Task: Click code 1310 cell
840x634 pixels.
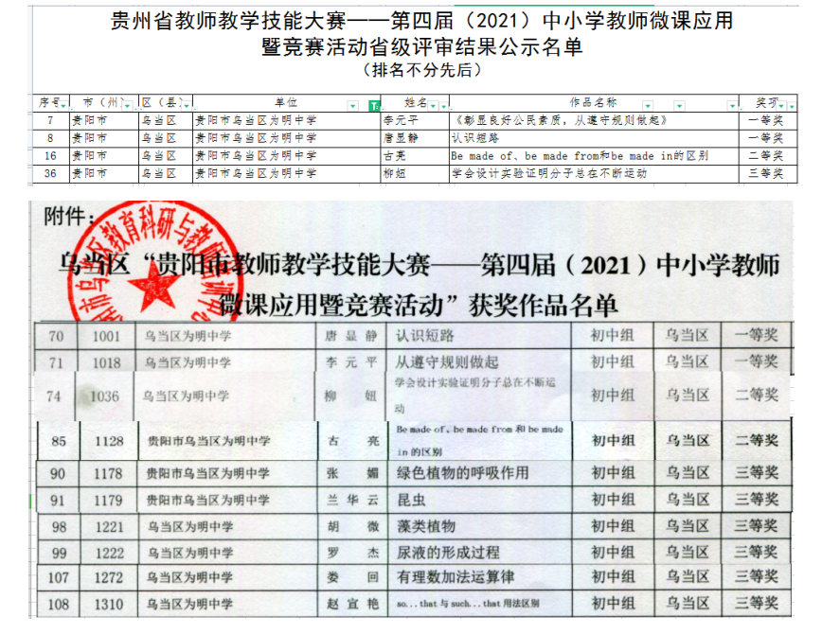Action: click(109, 605)
